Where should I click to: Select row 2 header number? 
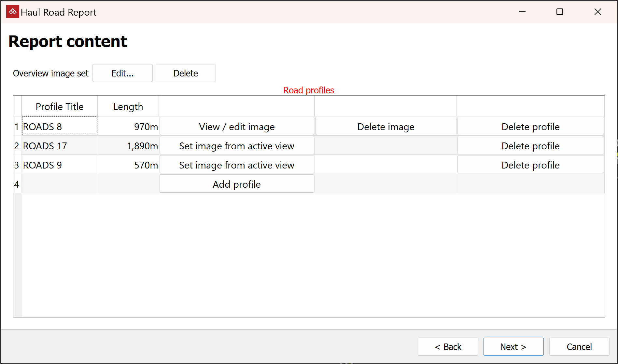click(17, 146)
